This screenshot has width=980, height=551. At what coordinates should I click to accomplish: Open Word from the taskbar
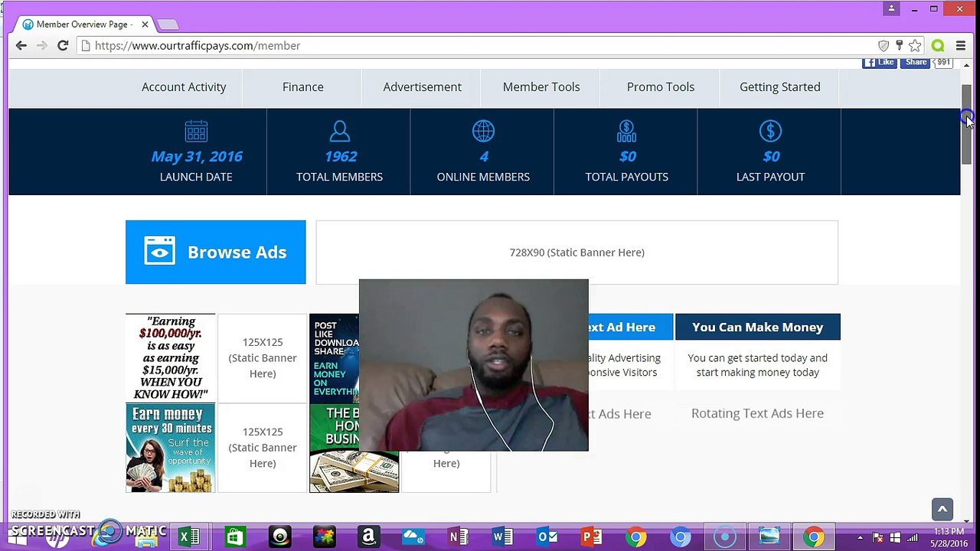[x=502, y=537]
